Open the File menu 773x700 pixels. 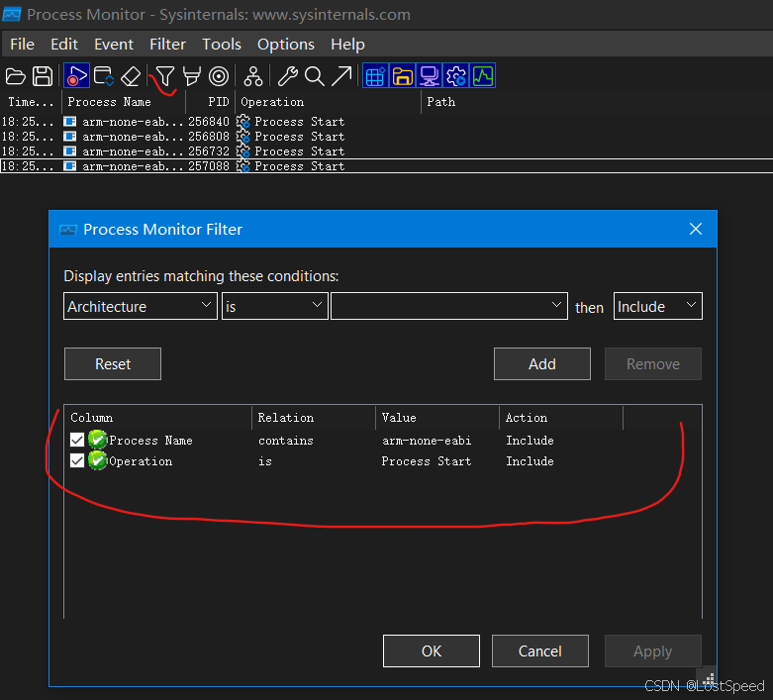coord(22,45)
